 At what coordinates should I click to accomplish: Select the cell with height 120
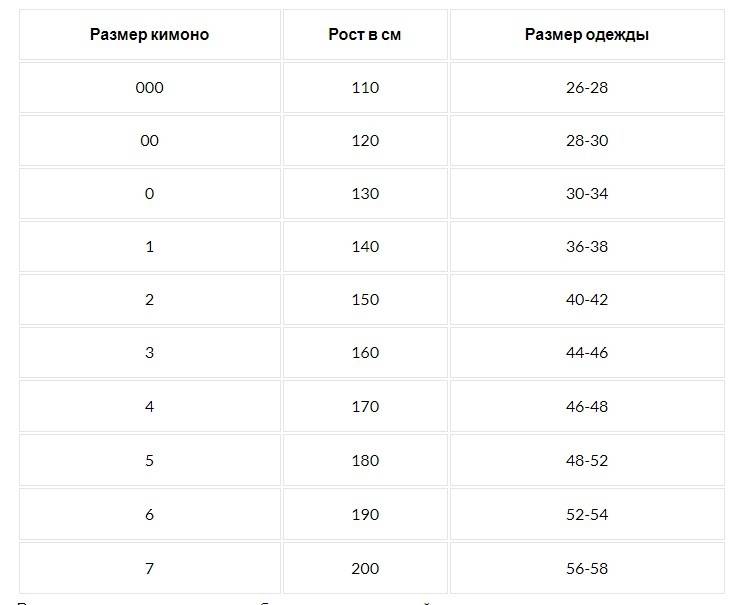(x=365, y=140)
